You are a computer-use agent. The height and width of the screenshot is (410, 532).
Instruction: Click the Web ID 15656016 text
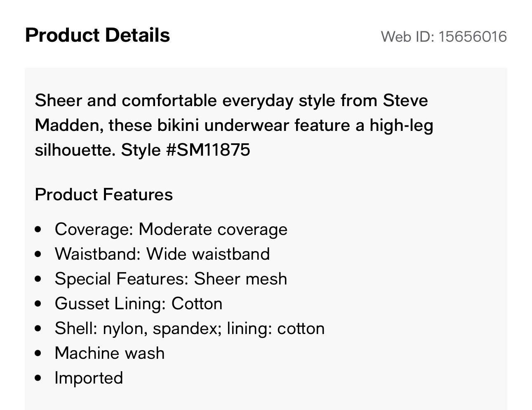pos(444,37)
